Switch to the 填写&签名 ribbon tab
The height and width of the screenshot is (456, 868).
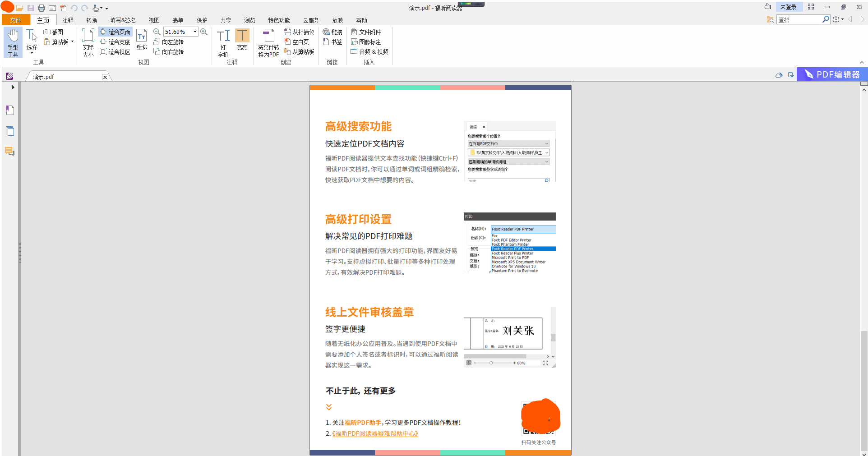pyautogui.click(x=123, y=20)
